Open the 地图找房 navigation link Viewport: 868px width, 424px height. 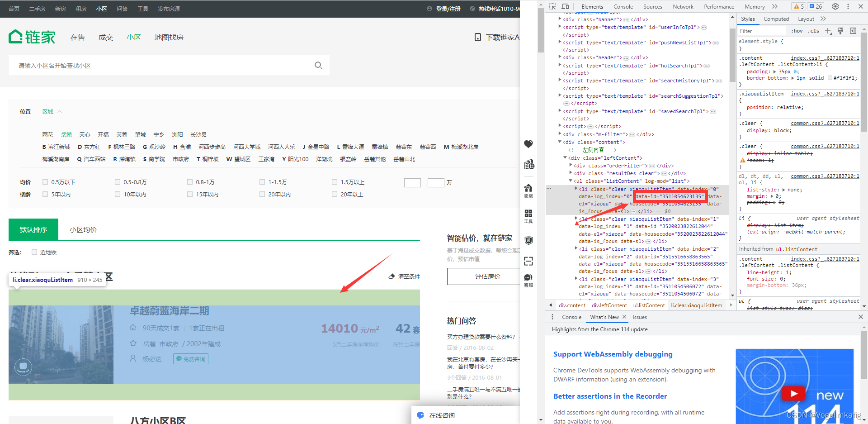click(x=169, y=37)
